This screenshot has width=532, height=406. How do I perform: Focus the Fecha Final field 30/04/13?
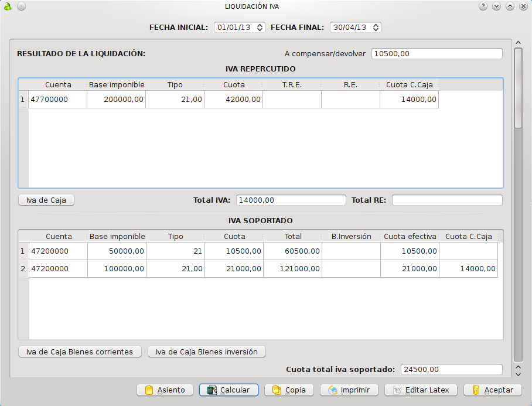(355, 28)
